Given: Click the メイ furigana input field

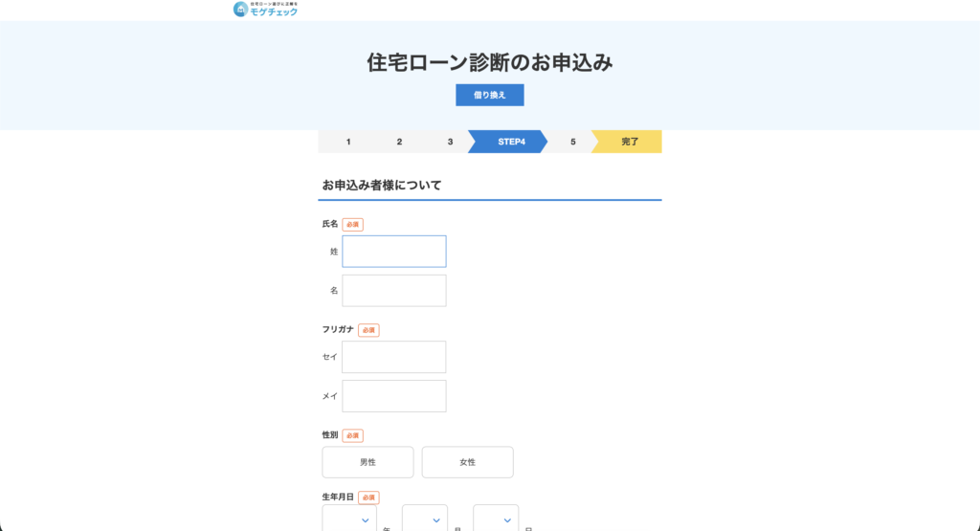Looking at the screenshot, I should click(x=393, y=396).
